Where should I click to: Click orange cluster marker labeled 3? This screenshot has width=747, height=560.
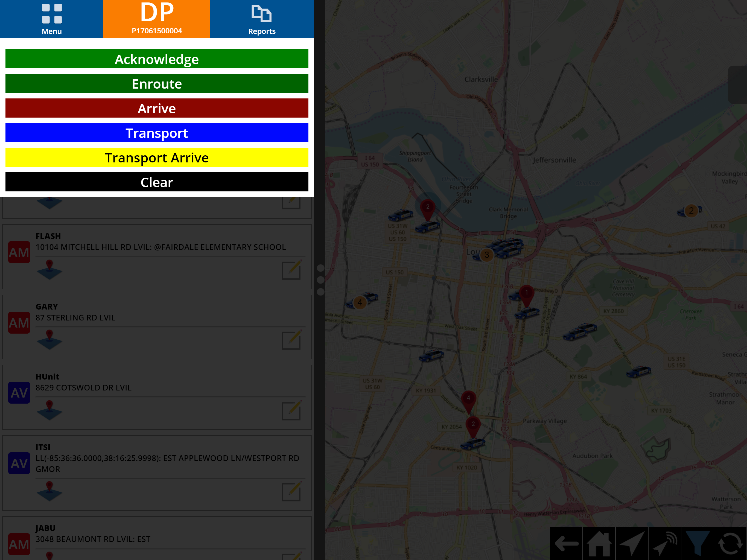point(487,255)
